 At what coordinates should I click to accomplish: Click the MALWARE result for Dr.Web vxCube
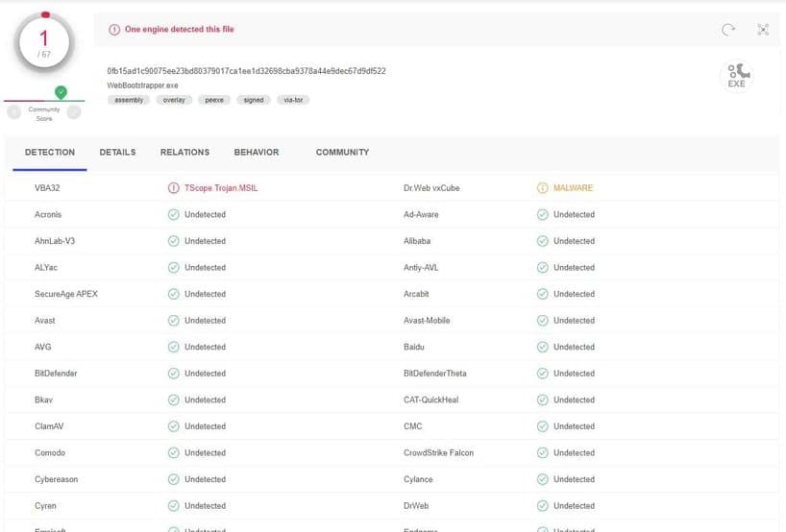point(573,188)
